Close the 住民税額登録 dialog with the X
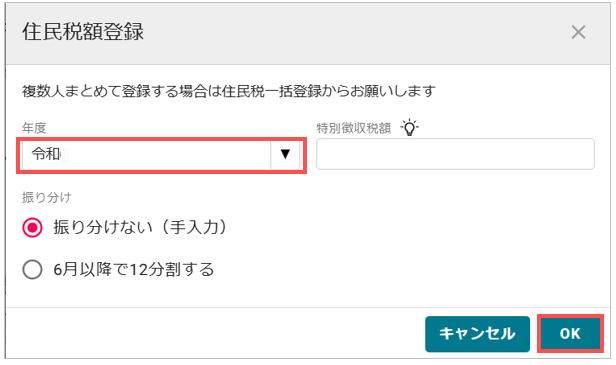Image resolution: width=616 pixels, height=365 pixels. click(x=578, y=32)
